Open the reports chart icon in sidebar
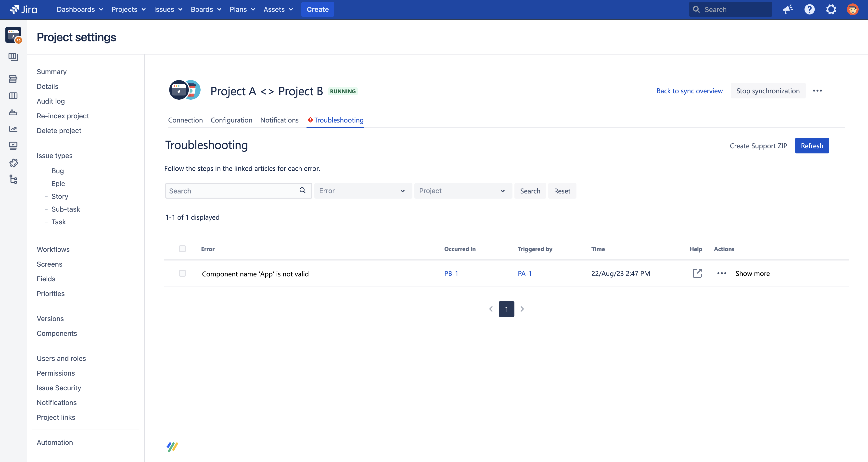 tap(13, 129)
